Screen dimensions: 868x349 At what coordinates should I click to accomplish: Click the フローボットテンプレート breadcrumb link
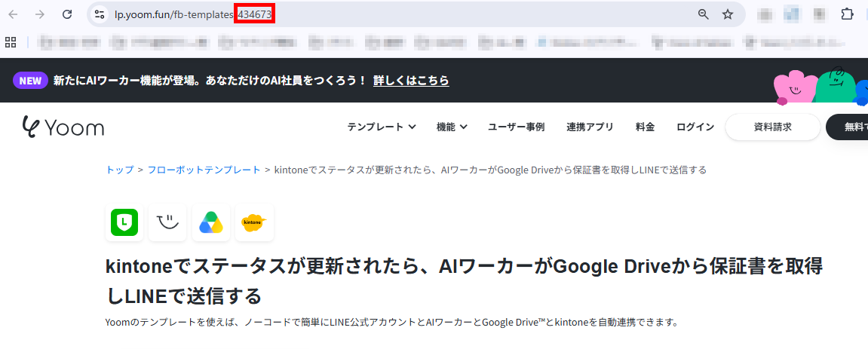(204, 170)
